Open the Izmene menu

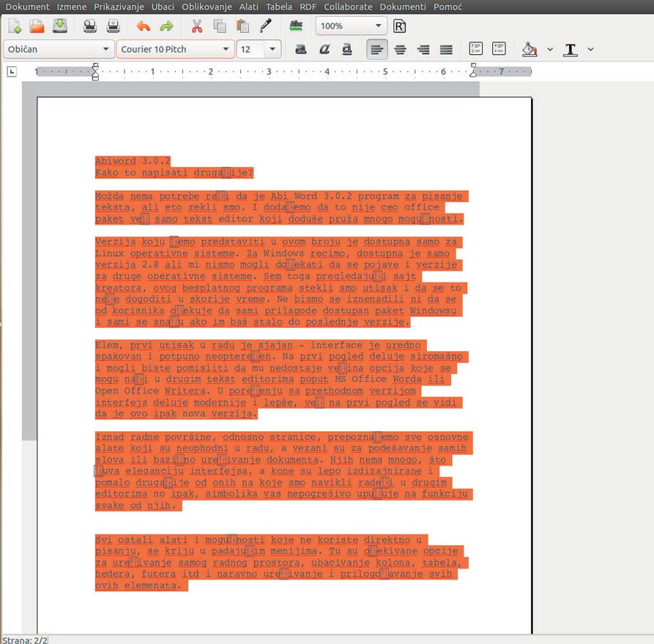72,7
